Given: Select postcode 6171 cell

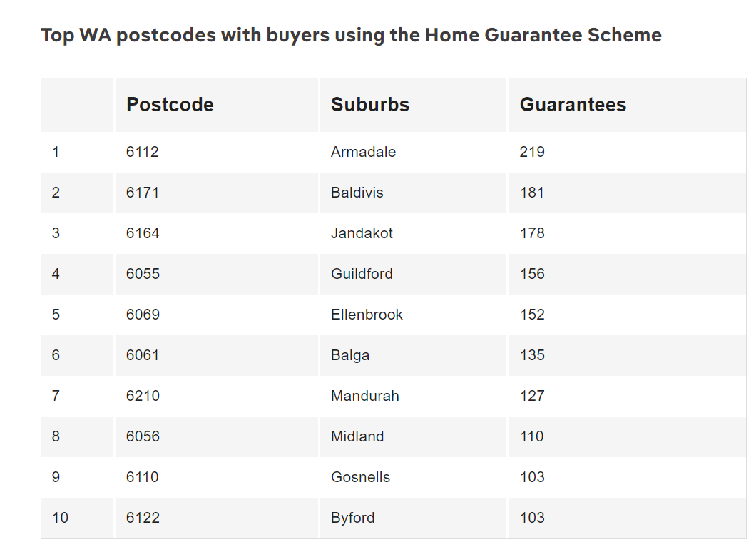Looking at the screenshot, I should [x=143, y=193].
